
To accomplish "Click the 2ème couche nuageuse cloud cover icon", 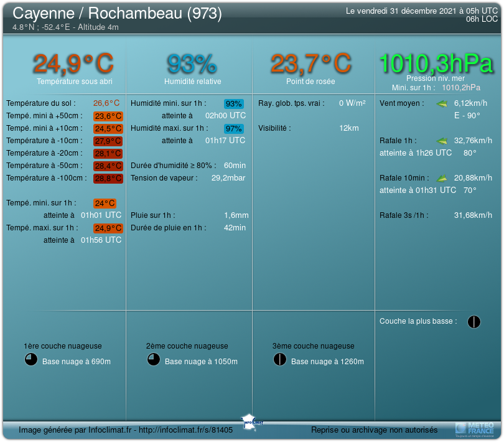I will [x=153, y=360].
